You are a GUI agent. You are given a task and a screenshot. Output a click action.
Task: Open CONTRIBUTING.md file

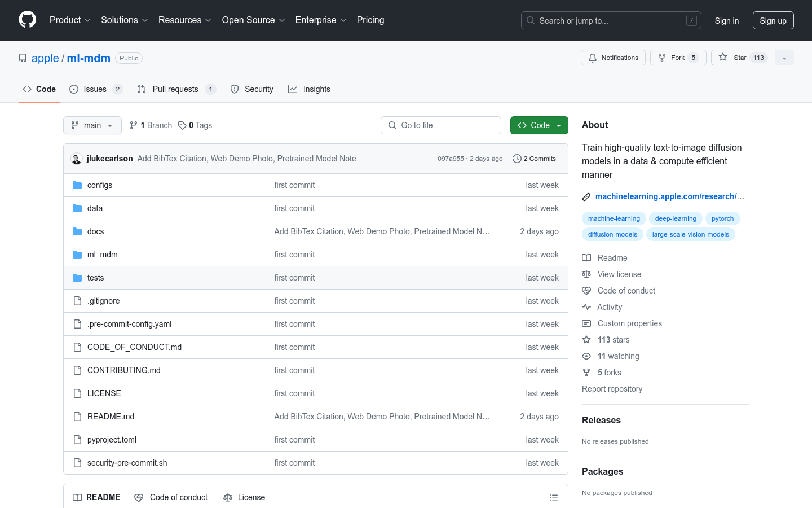pos(124,370)
